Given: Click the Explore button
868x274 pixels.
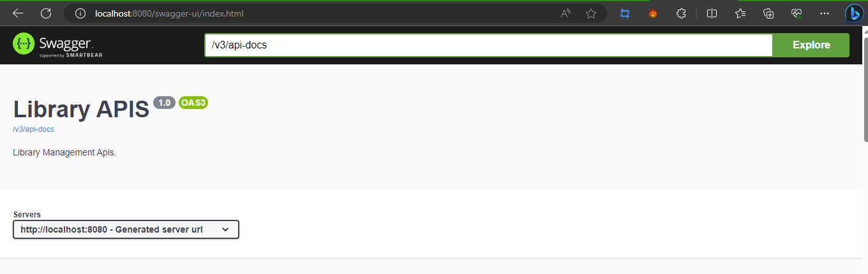Looking at the screenshot, I should coord(811,45).
